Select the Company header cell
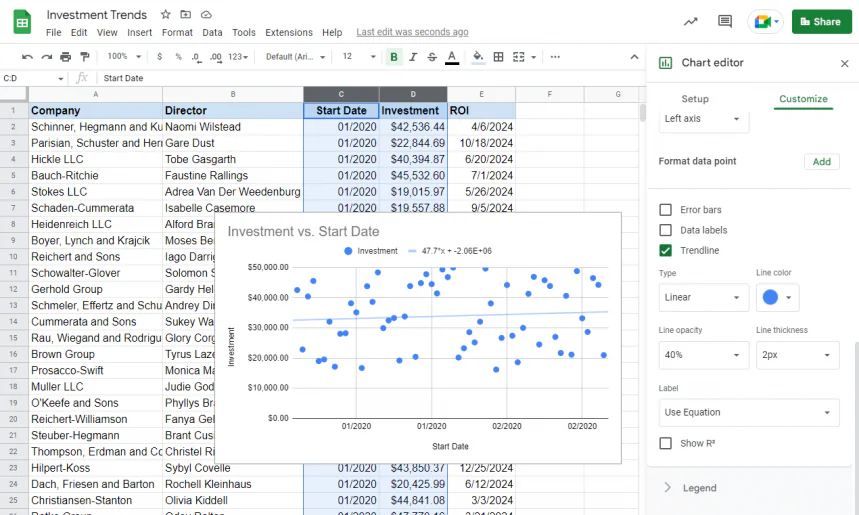Screen dimensions: 859x515 95,111
